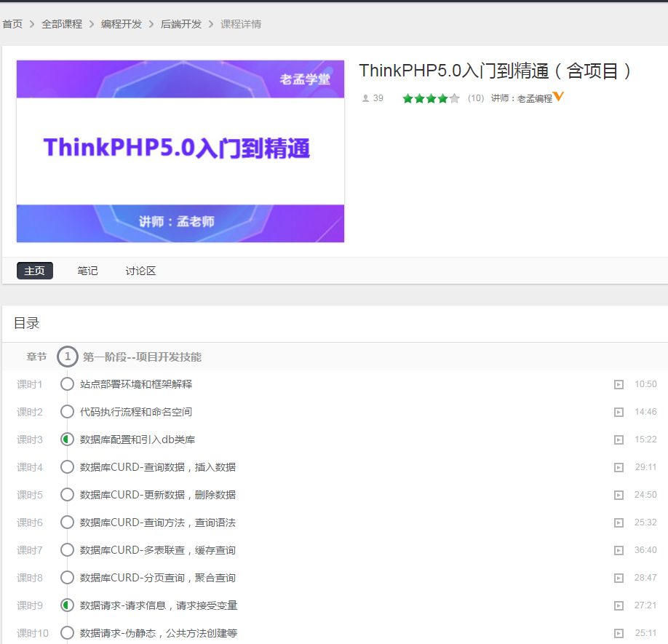
Task: Click progress circle for 课时10
Action: (x=67, y=633)
